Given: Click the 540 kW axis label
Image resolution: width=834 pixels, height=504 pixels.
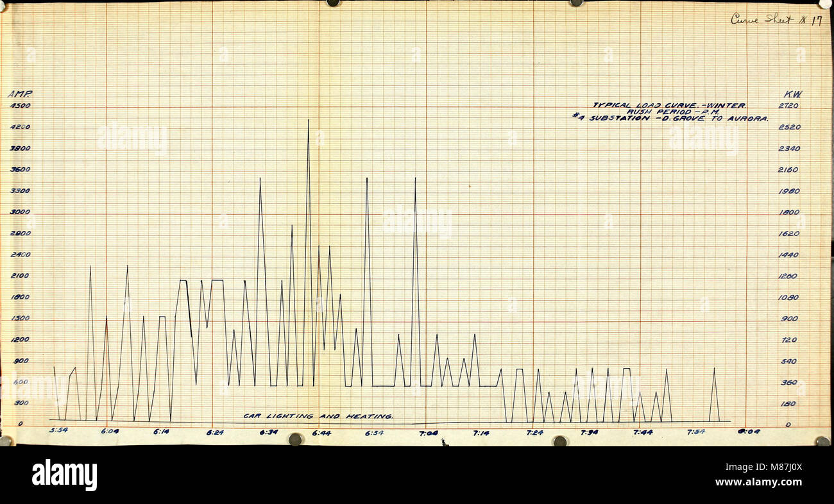Looking at the screenshot, I should (789, 362).
